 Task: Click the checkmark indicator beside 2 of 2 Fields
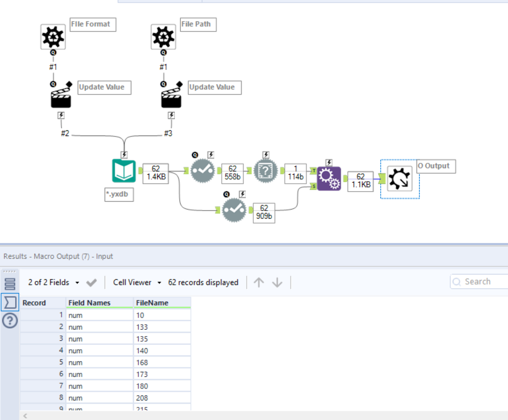coord(91,282)
